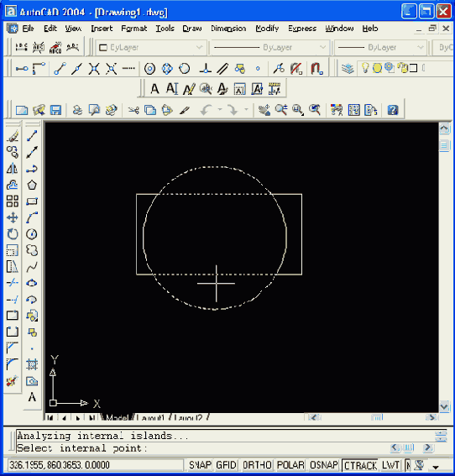Open Object Snap Settings magnet icon
Viewport: 455px width, 476px height.
coord(316,69)
